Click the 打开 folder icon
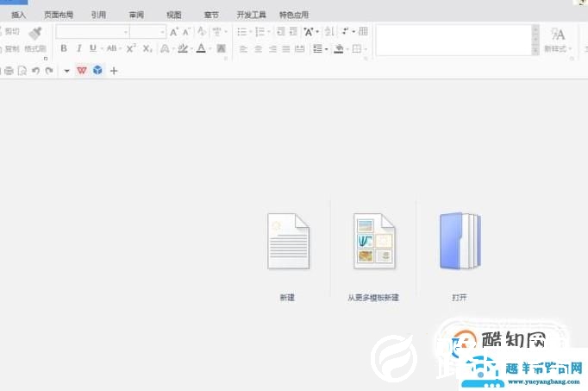588x391 pixels. coord(460,241)
